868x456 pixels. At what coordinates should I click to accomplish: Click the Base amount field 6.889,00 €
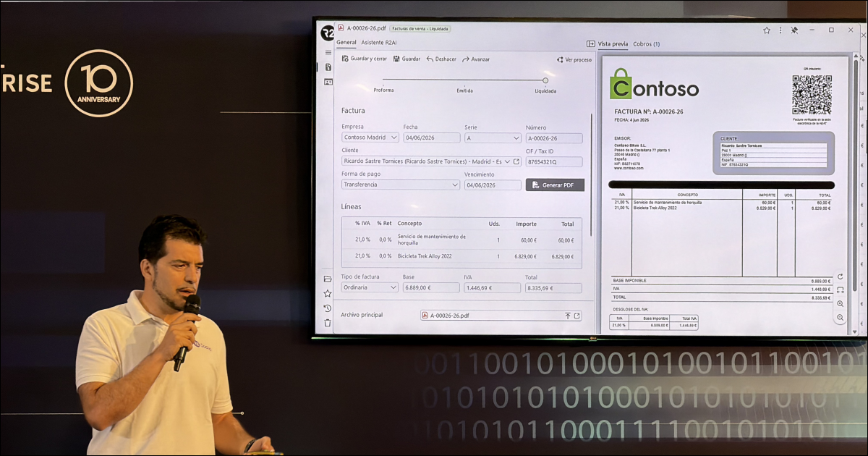click(x=431, y=287)
